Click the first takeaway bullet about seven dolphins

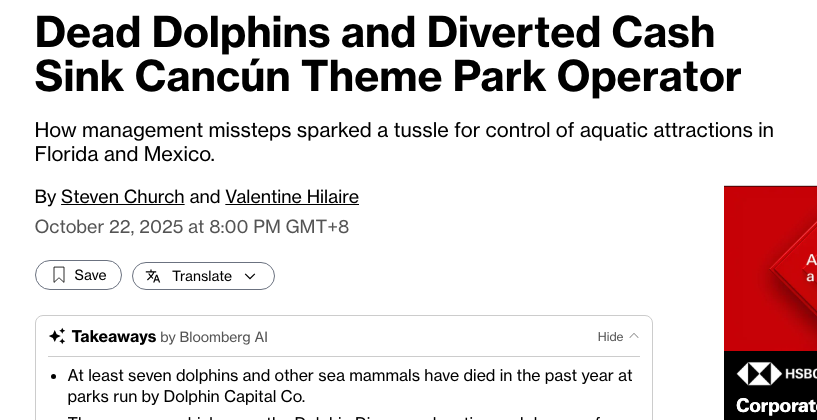point(350,385)
